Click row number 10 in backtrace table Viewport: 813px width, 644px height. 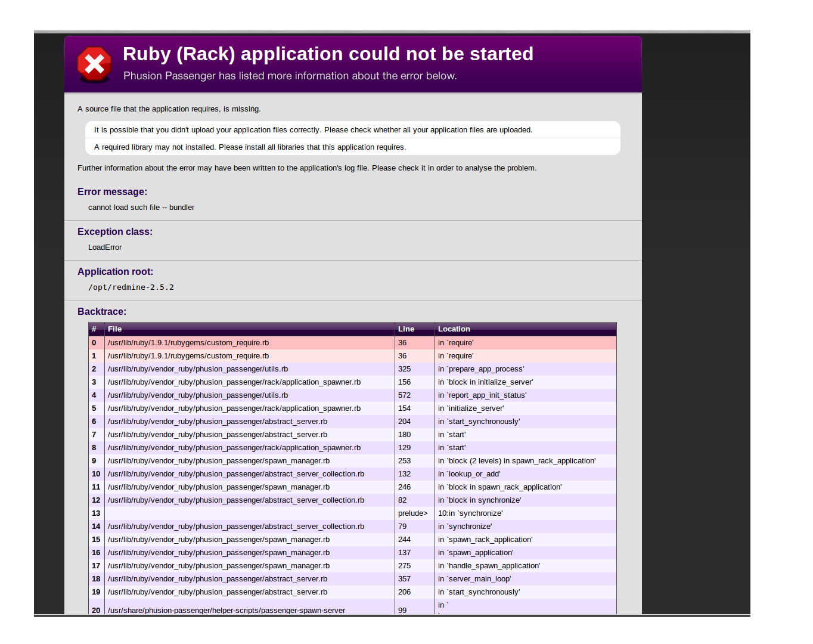pos(96,474)
